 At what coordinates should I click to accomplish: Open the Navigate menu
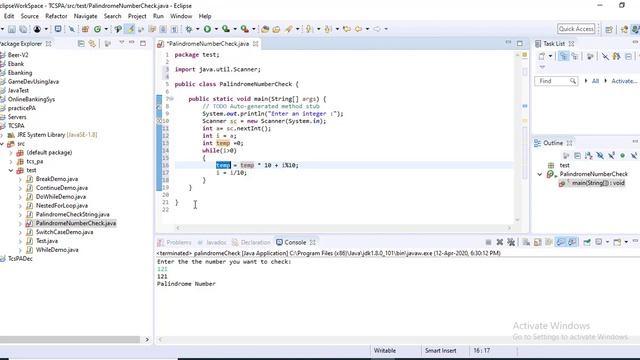click(x=85, y=16)
